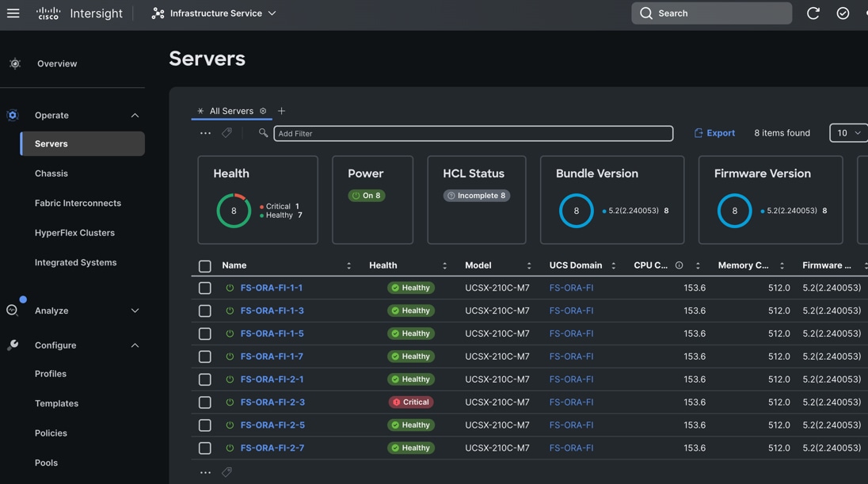Click power icon for FS-ORA-FI-1-1
Image resolution: width=868 pixels, height=484 pixels.
230,288
